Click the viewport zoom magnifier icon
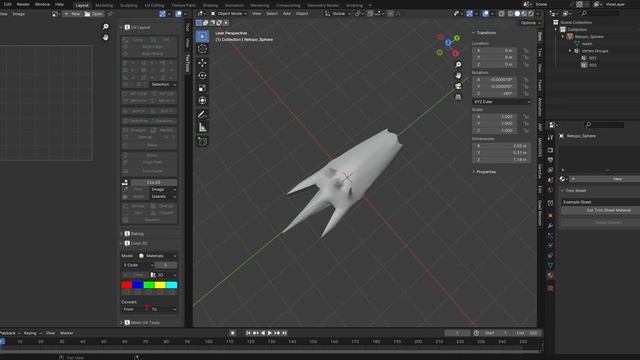The image size is (640, 360). tap(458, 65)
